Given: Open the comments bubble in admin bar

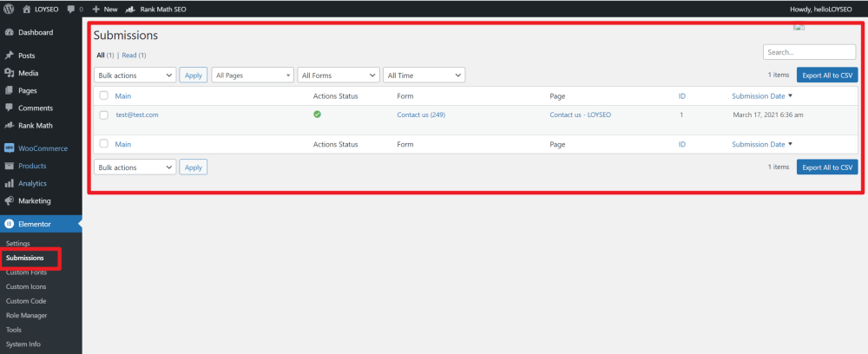Looking at the screenshot, I should (70, 10).
